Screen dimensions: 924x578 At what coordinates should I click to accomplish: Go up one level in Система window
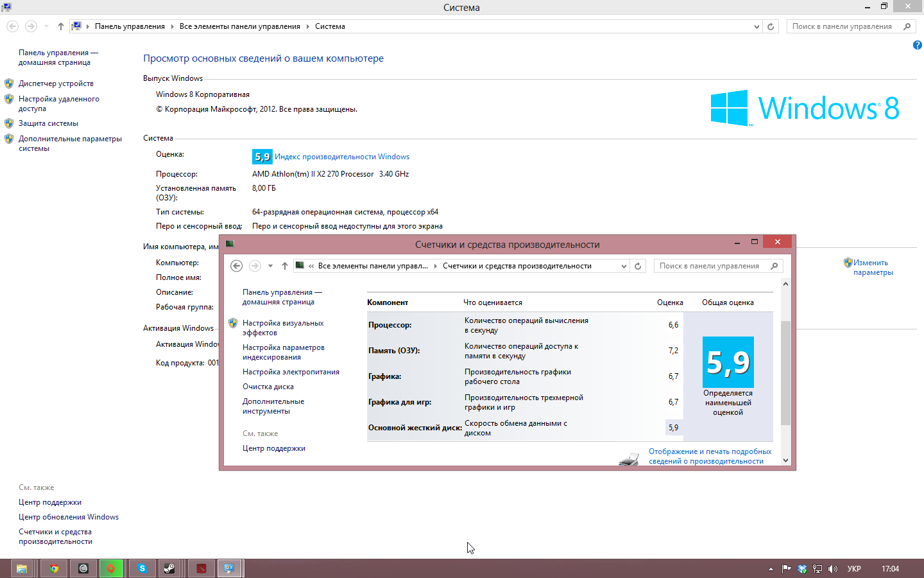(x=61, y=26)
